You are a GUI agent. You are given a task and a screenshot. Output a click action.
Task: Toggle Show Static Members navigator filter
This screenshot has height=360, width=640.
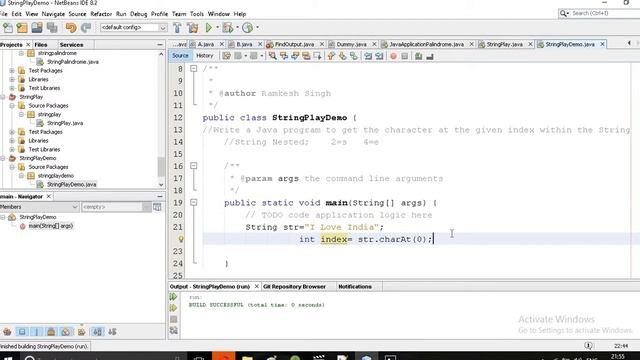click(x=37, y=332)
